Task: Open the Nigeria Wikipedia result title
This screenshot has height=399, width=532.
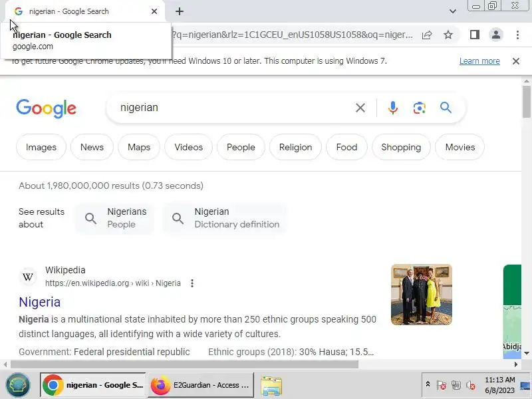Action: pyautogui.click(x=40, y=302)
